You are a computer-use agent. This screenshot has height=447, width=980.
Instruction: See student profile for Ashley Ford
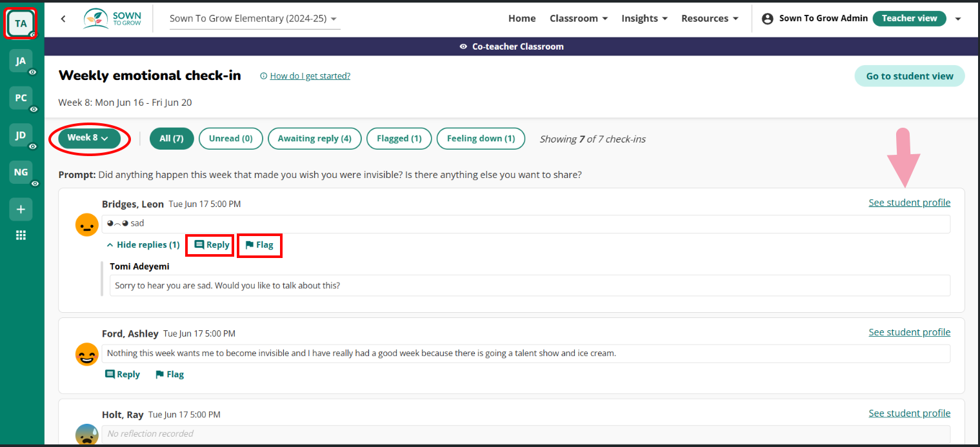910,332
